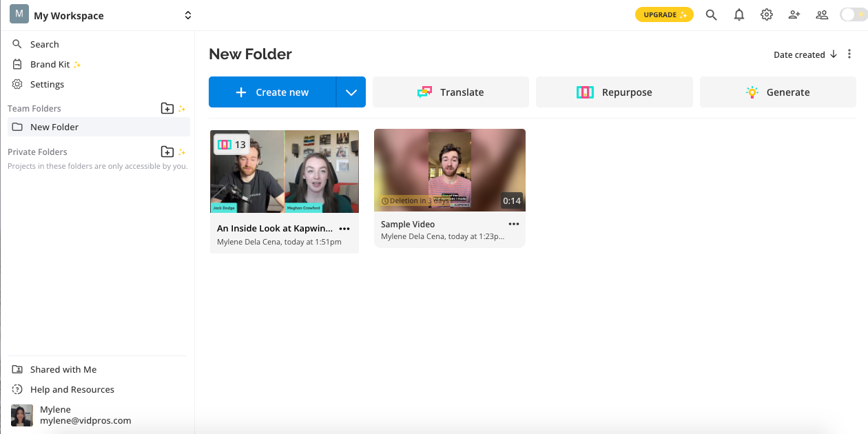868x434 pixels.
Task: Add a new Private folder
Action: point(167,152)
